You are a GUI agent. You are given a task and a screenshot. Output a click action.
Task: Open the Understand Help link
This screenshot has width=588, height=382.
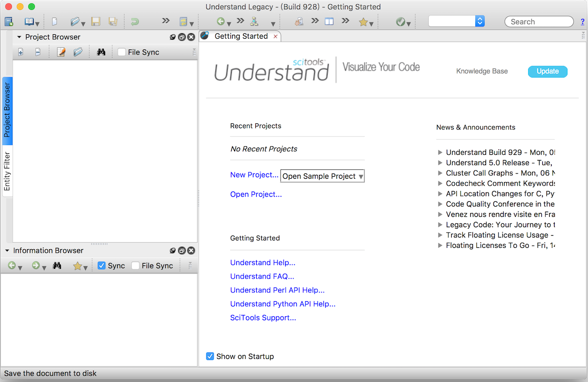click(x=263, y=263)
